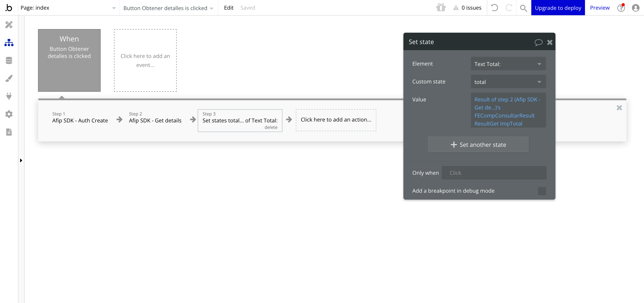Viewport: 644px width, 303px height.
Task: Click the Bubble logo icon
Action: (x=9, y=8)
